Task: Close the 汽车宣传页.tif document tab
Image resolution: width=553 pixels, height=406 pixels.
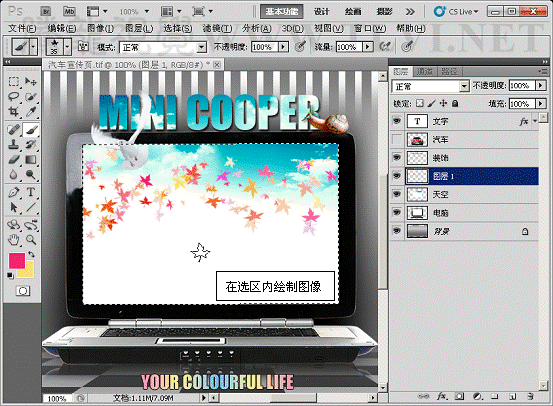Action: (217, 65)
